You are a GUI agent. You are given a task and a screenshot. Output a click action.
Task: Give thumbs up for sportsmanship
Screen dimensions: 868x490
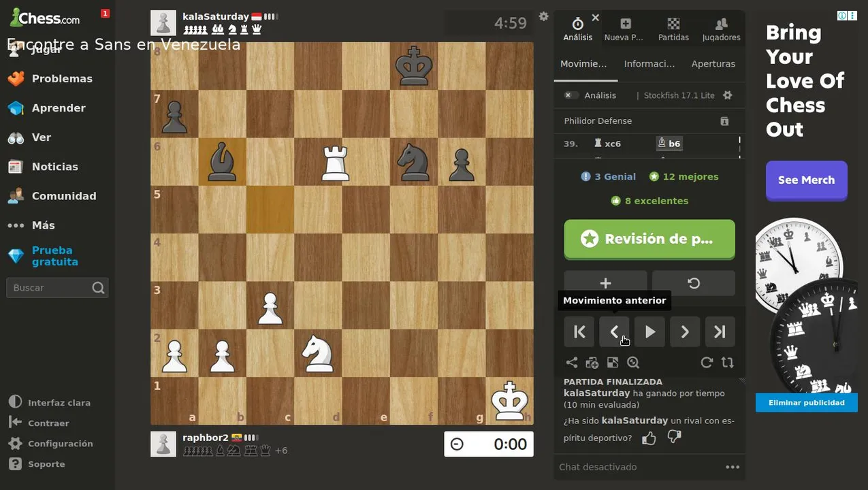(x=649, y=438)
